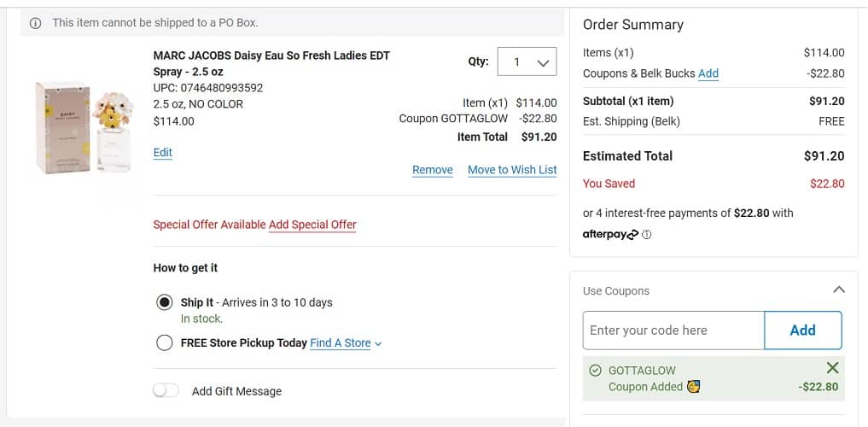Click the coupon code input field
This screenshot has width=868, height=427.
[673, 330]
